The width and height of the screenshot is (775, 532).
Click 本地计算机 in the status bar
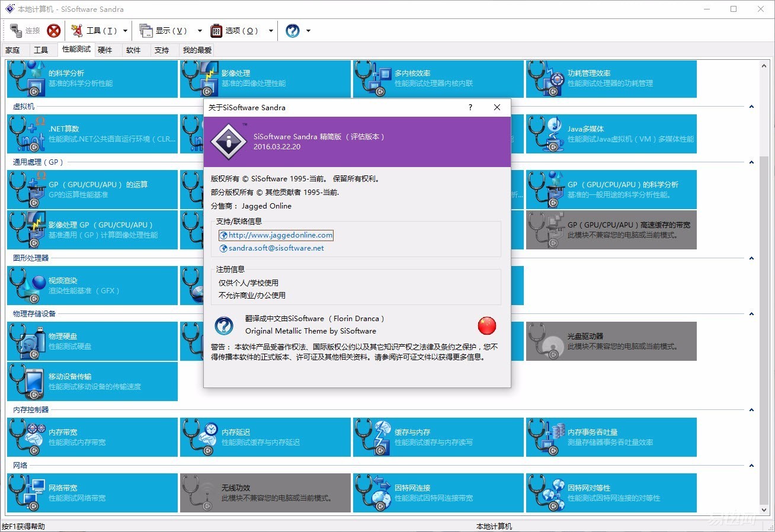(494, 527)
